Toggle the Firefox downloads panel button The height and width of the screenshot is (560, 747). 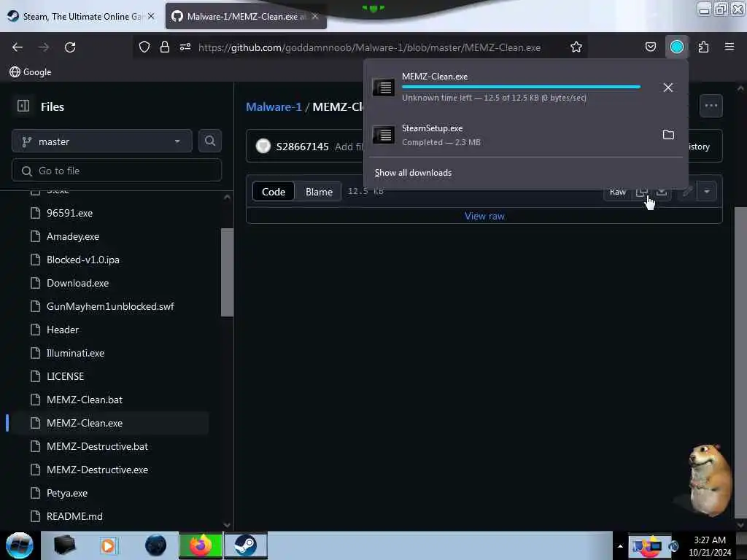tap(677, 47)
